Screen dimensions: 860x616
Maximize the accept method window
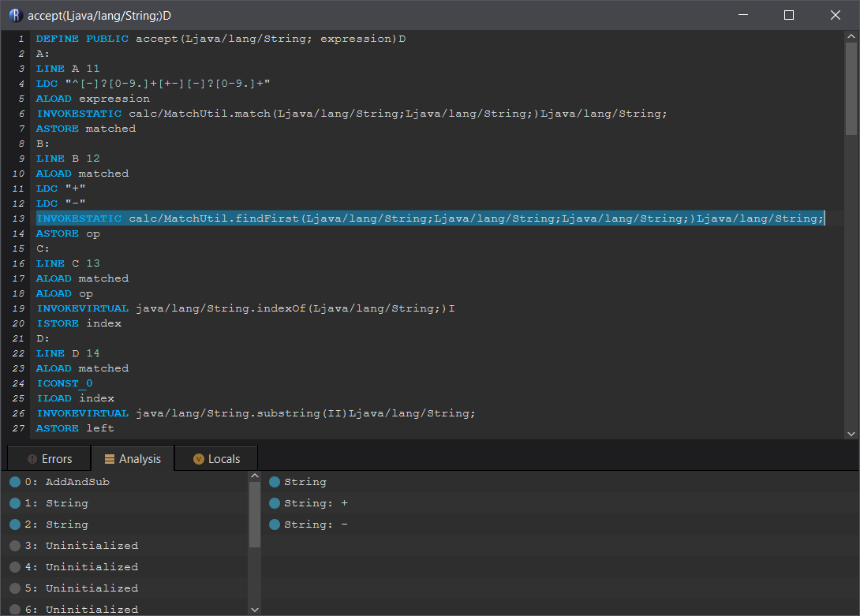788,15
